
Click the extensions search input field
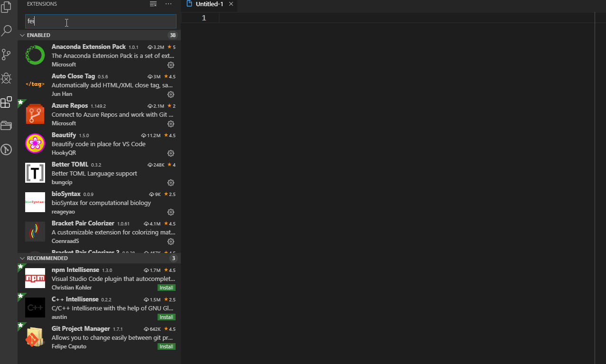pyautogui.click(x=101, y=21)
